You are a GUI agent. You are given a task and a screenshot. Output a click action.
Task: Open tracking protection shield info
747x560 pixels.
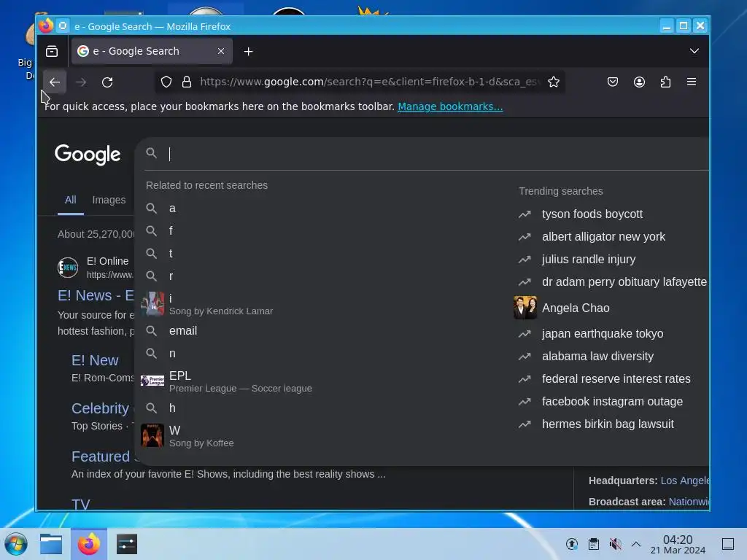point(166,82)
